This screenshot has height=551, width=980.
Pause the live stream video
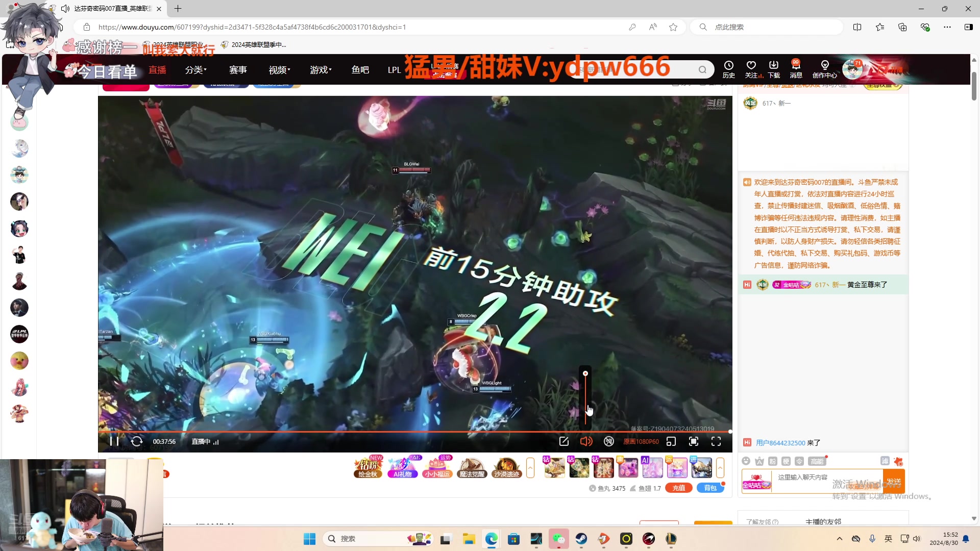(114, 441)
